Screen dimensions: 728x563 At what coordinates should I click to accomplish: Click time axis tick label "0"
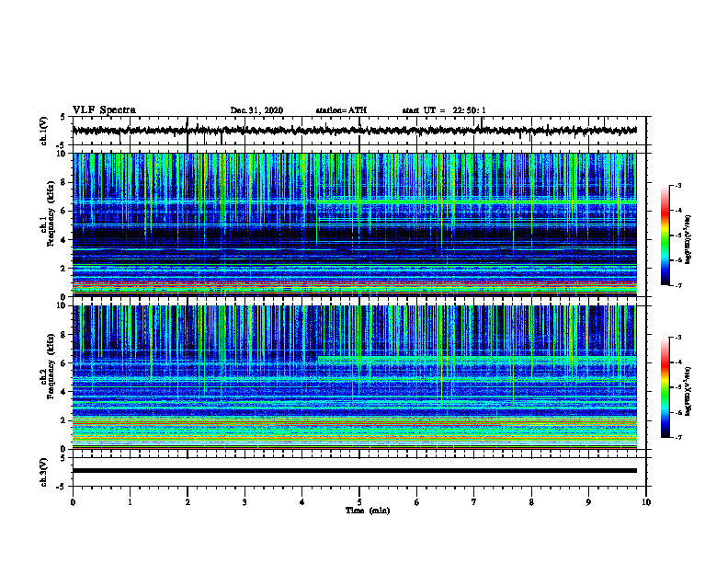tap(73, 502)
